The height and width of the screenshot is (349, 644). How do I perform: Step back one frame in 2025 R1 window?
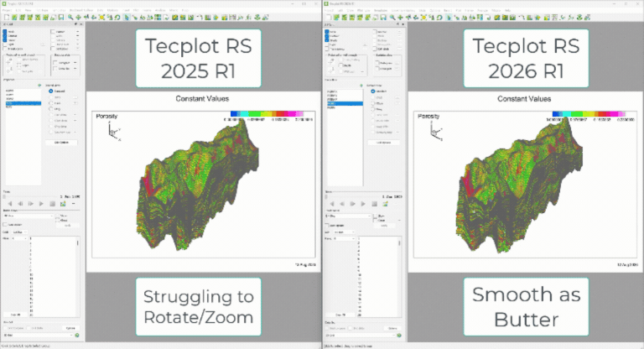click(x=20, y=204)
